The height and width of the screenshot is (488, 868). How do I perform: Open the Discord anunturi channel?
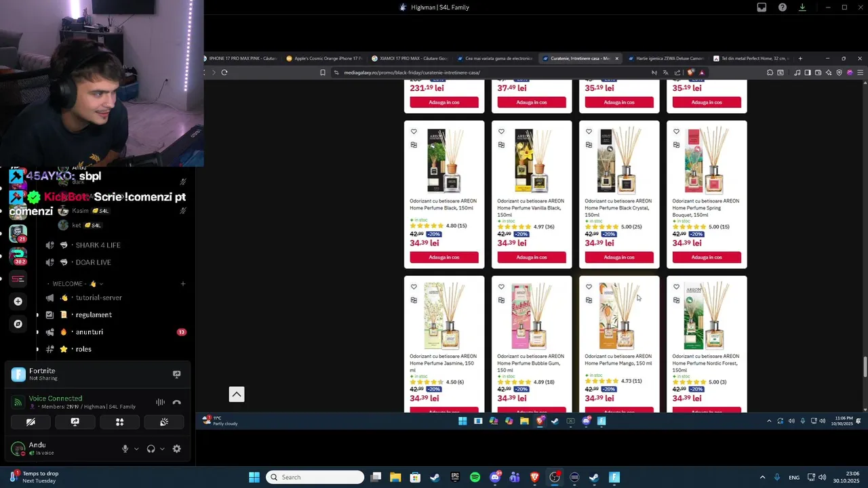[x=90, y=332]
